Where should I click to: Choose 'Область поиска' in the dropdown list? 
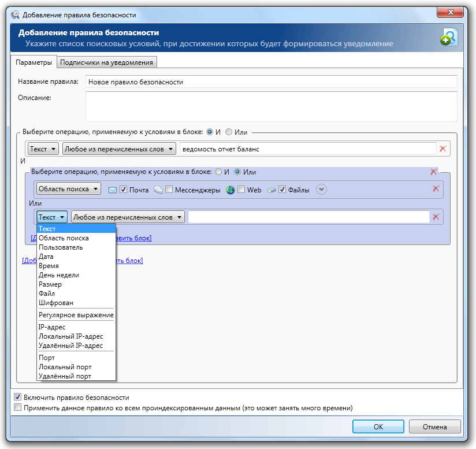point(76,238)
